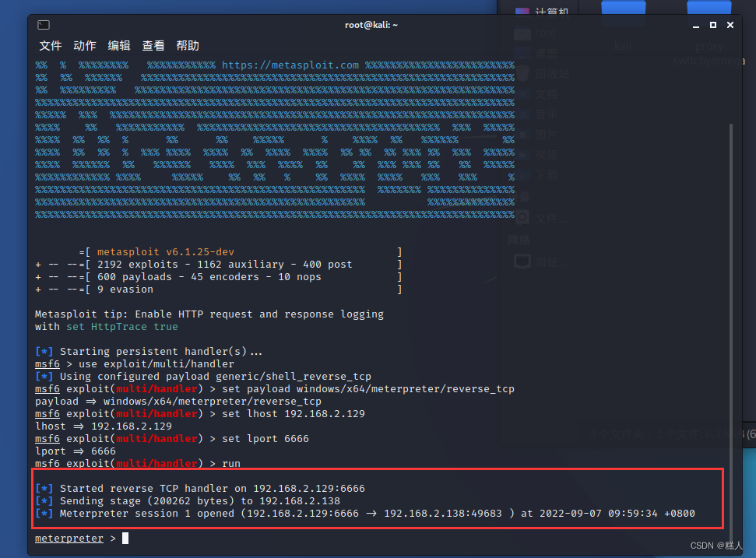This screenshot has height=558, width=756.
Task: Open the 编辑 menu
Action: tap(118, 46)
